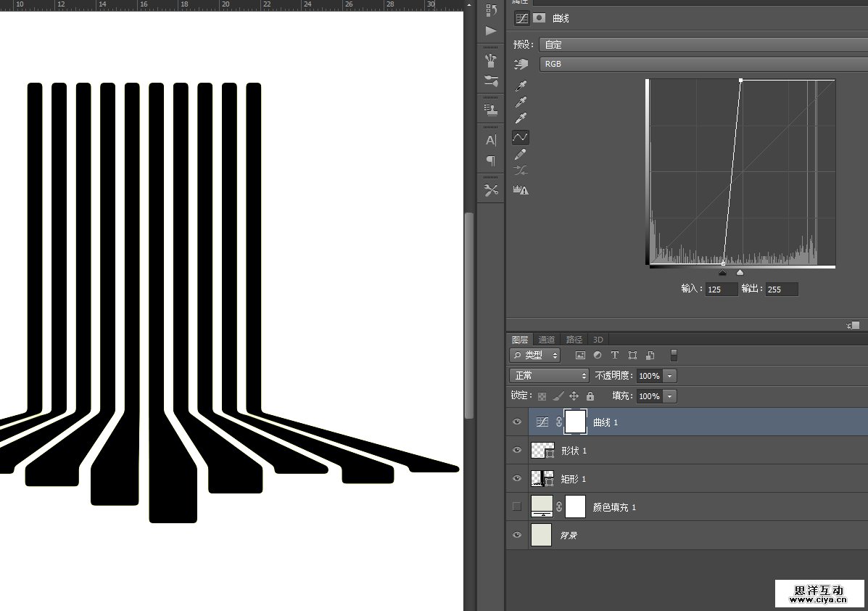
Task: Select the draw-curve pencil tool
Action: 520,155
